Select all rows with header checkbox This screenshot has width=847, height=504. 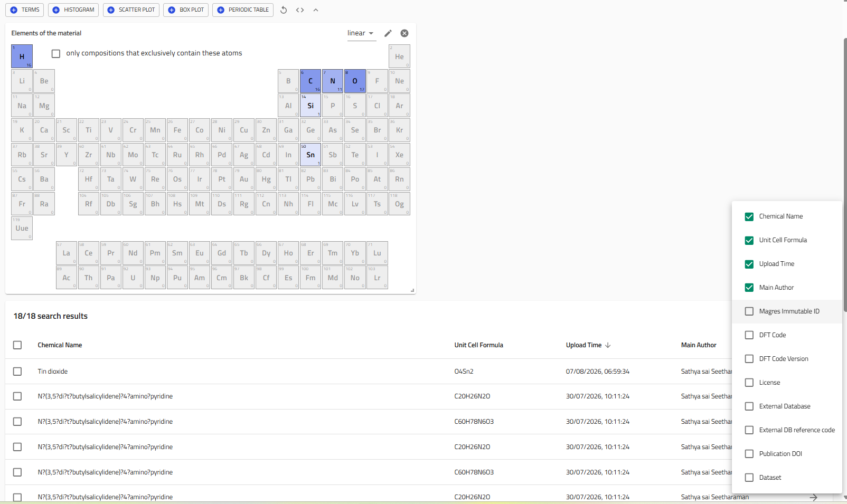pyautogui.click(x=17, y=345)
